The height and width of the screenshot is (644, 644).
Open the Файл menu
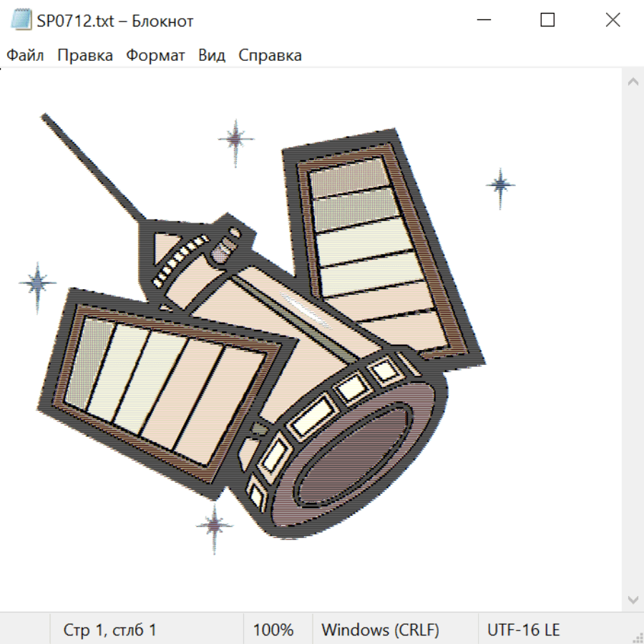coord(25,56)
